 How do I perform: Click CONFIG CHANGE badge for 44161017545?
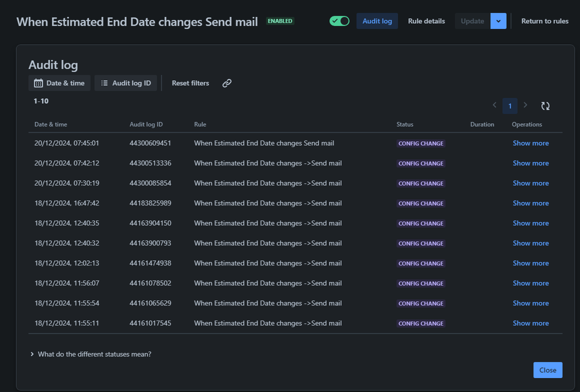[x=420, y=323]
